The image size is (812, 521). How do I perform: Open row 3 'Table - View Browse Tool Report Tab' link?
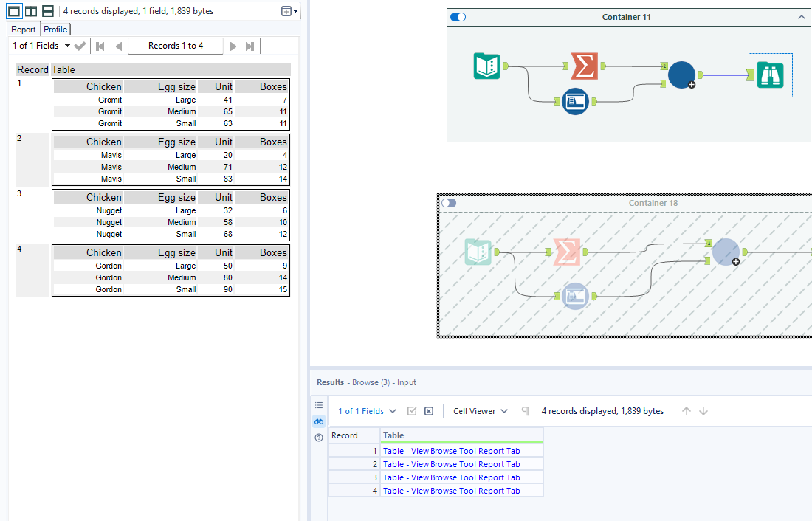[x=451, y=477]
